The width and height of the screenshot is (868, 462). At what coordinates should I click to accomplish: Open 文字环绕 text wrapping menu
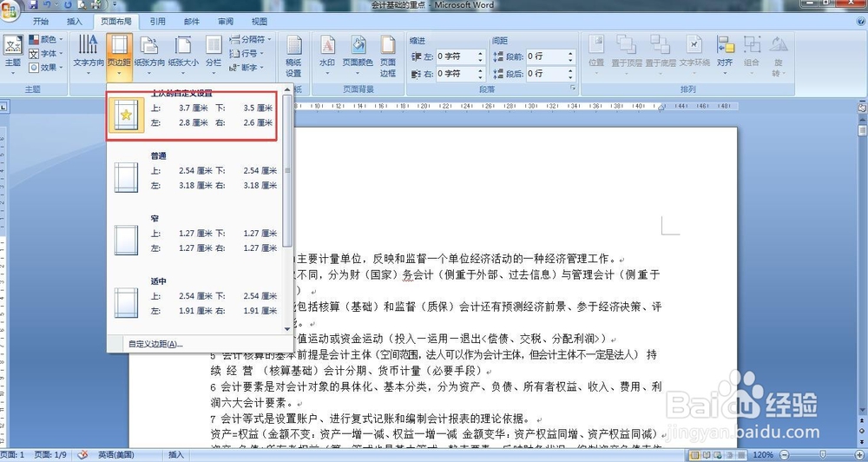(694, 54)
